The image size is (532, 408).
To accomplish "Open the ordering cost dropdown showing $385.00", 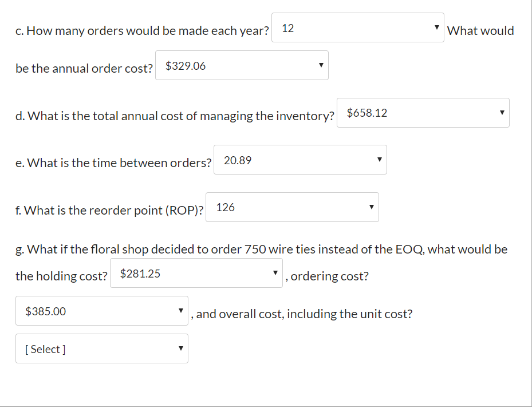I will (x=101, y=310).
